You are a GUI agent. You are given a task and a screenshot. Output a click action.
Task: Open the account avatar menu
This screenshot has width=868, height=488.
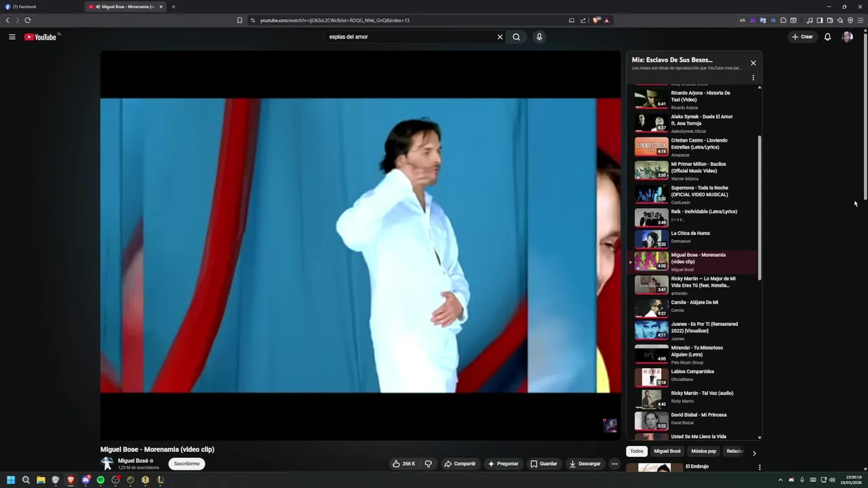point(847,37)
